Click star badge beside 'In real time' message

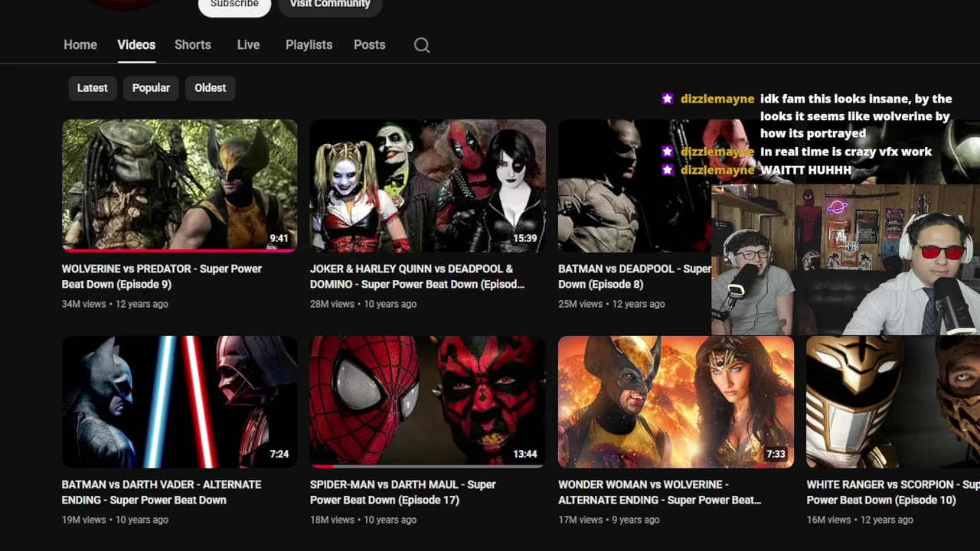click(x=668, y=152)
